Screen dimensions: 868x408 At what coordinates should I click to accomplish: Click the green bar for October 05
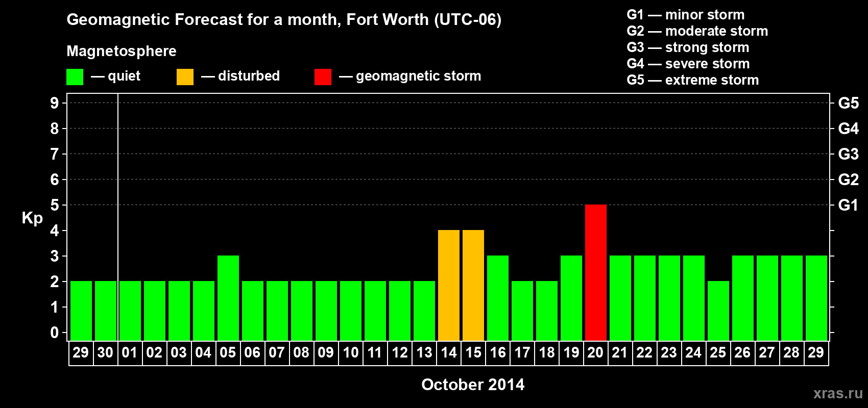[x=228, y=298]
